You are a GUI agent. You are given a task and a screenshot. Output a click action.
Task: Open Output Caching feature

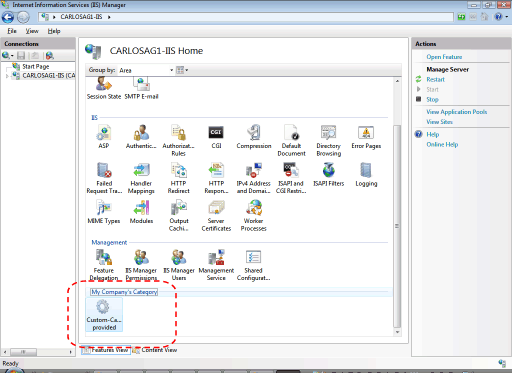(179, 216)
